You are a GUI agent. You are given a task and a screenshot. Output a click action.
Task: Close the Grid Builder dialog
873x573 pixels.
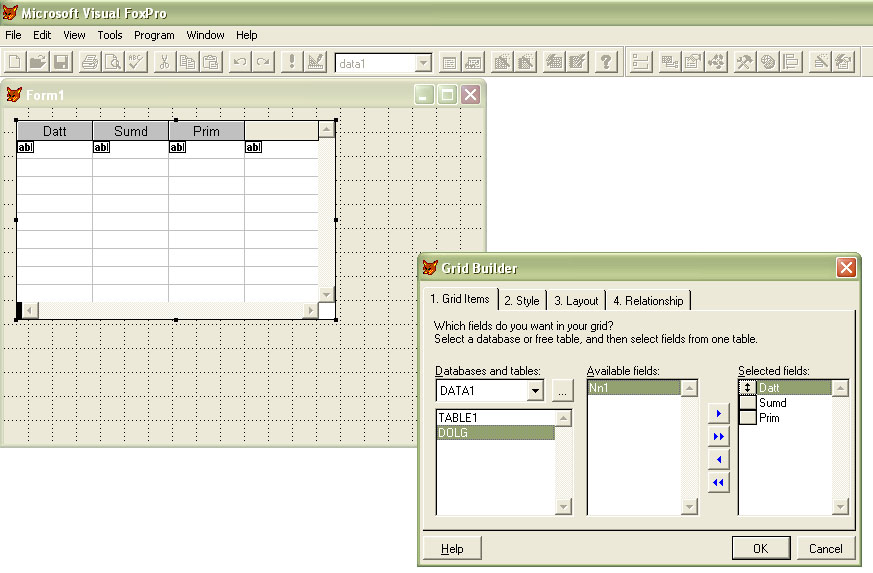[x=846, y=268]
